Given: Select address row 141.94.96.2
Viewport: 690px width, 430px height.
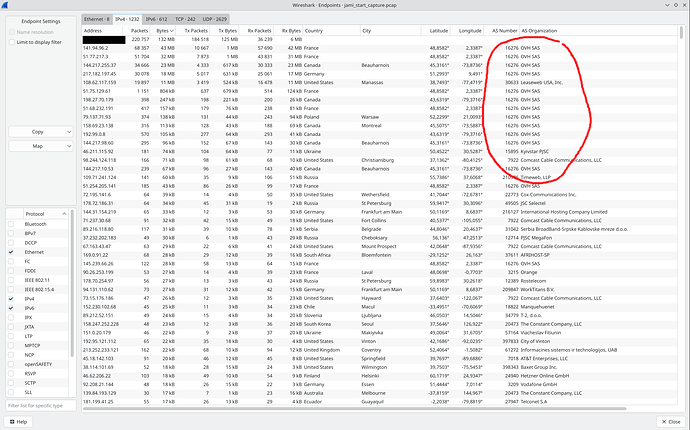Looking at the screenshot, I should point(379,48).
